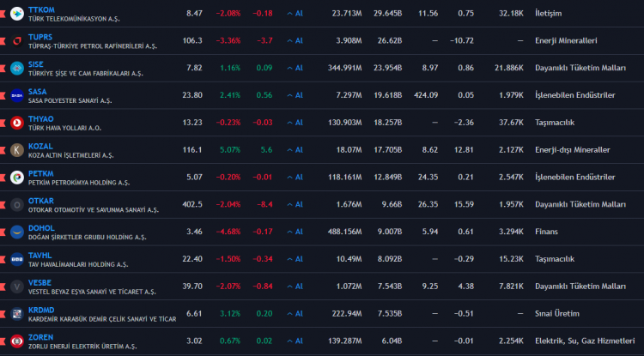Toggle the red flag on the DOHOL row
The height and width of the screenshot is (356, 644).
pos(3,232)
